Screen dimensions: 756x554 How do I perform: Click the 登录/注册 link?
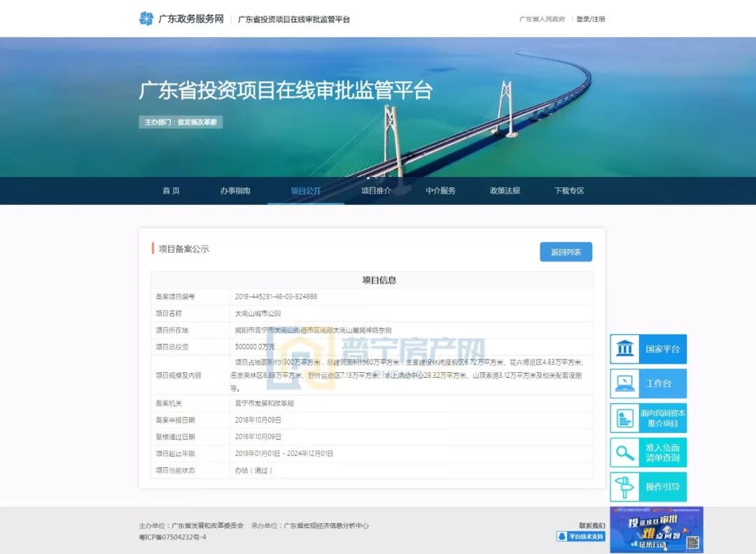(591, 20)
